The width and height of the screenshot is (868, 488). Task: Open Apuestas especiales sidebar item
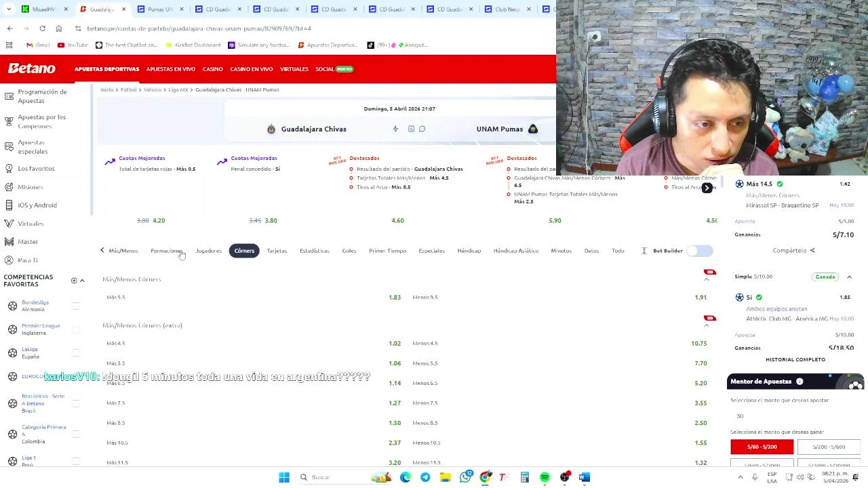(x=33, y=147)
